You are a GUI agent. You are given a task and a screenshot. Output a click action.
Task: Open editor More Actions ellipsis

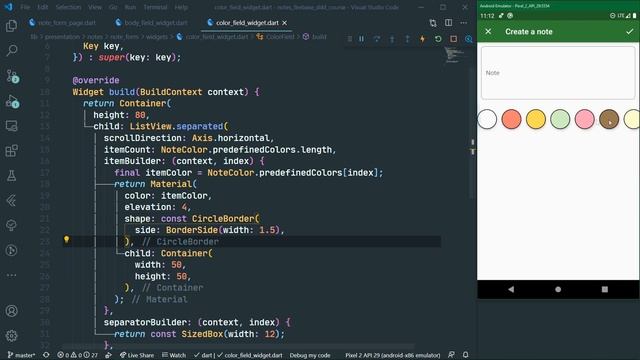tap(464, 23)
